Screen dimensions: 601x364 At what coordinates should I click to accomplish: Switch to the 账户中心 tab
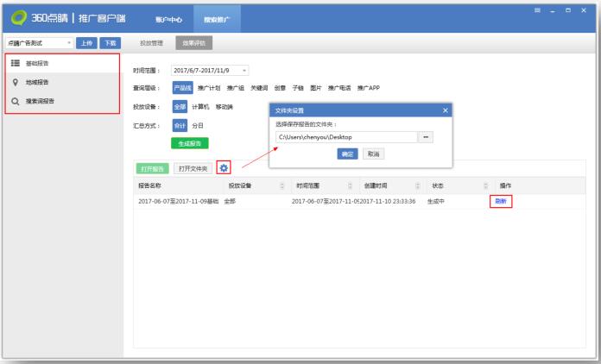tap(168, 18)
